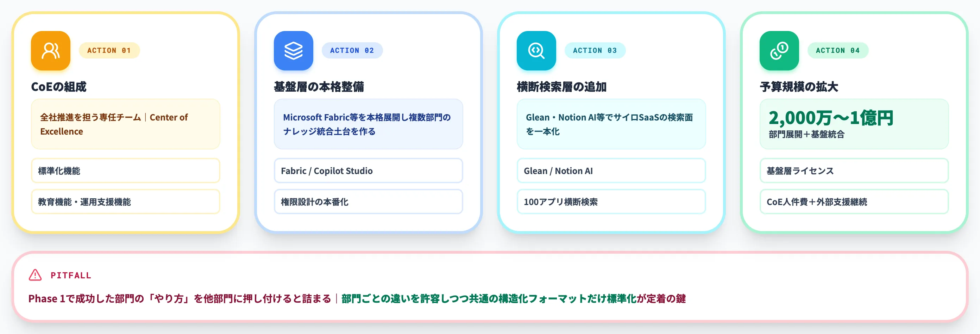Viewport: 980px width, 334px height.
Task: Select the 権限設計の本番化 item
Action: click(x=368, y=202)
